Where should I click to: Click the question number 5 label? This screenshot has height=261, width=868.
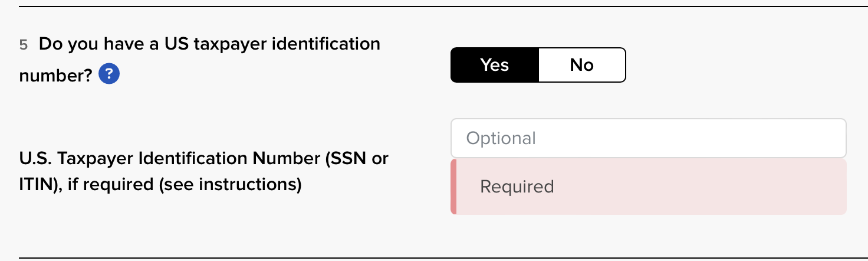tap(24, 45)
